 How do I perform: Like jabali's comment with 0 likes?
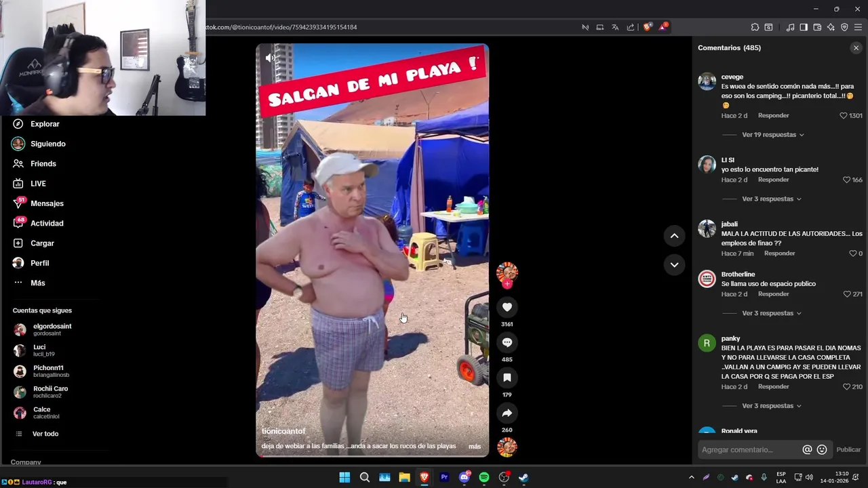[853, 253]
